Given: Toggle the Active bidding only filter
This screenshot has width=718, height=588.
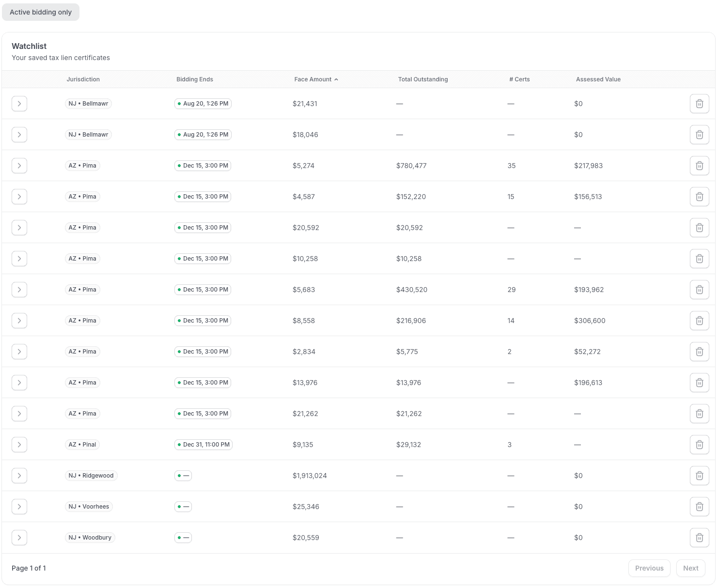Looking at the screenshot, I should pyautogui.click(x=41, y=12).
